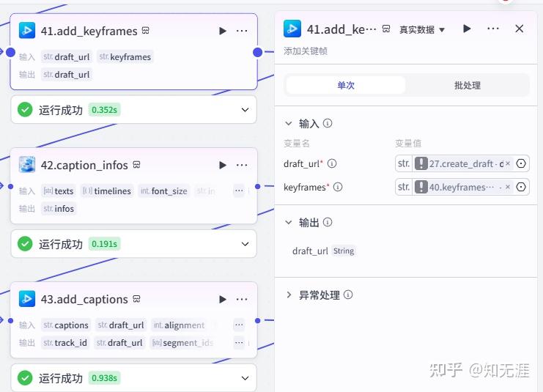Open more options on 43.add_captions node
This screenshot has height=392, width=543.
pyautogui.click(x=242, y=299)
